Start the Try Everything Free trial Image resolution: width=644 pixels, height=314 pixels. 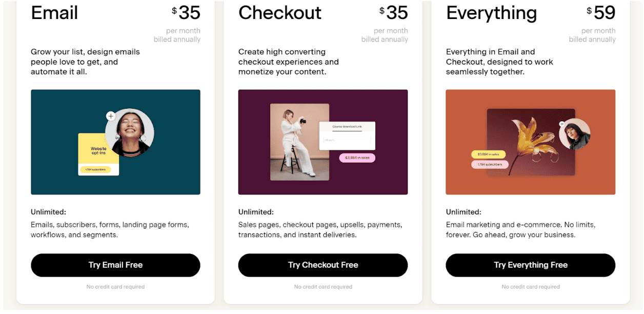[531, 265]
